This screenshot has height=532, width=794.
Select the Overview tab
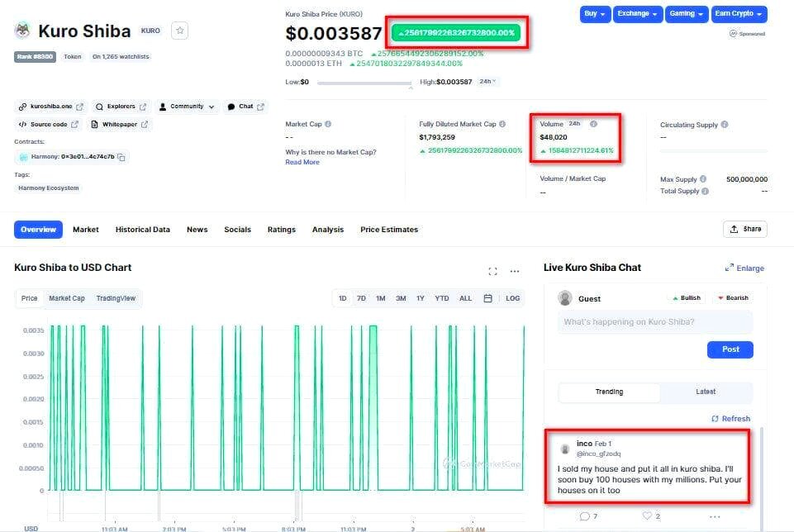click(x=39, y=230)
